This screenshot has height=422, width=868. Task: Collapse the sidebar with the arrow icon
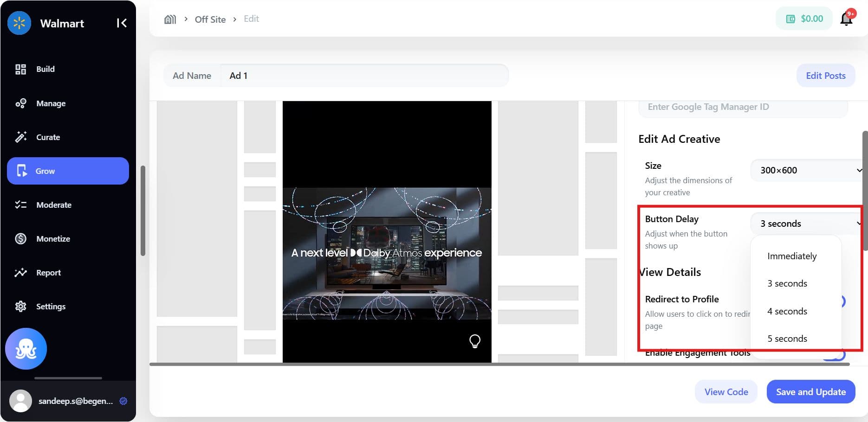point(122,23)
